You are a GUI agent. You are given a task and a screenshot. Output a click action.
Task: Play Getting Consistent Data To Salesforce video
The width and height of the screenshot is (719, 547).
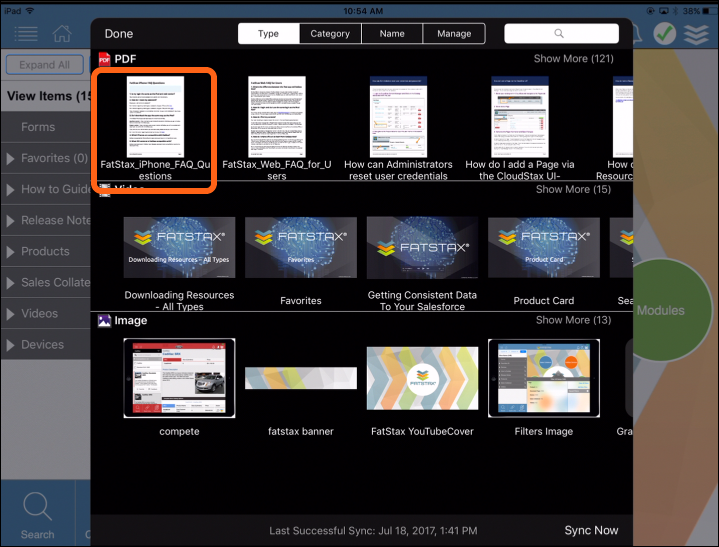point(422,248)
